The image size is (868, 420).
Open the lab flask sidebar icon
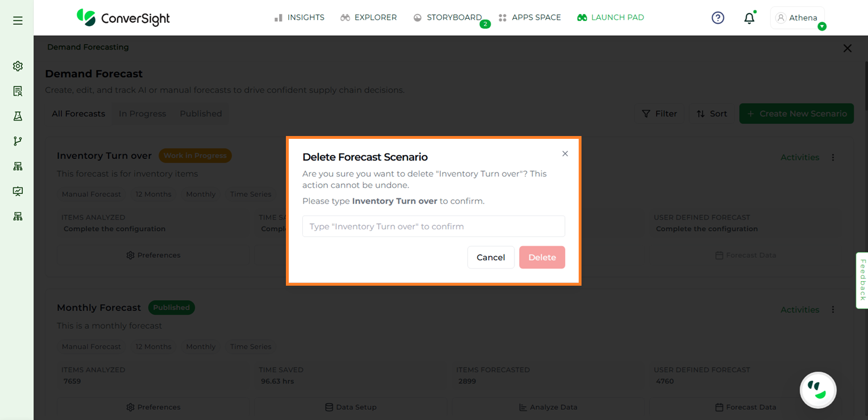(18, 116)
